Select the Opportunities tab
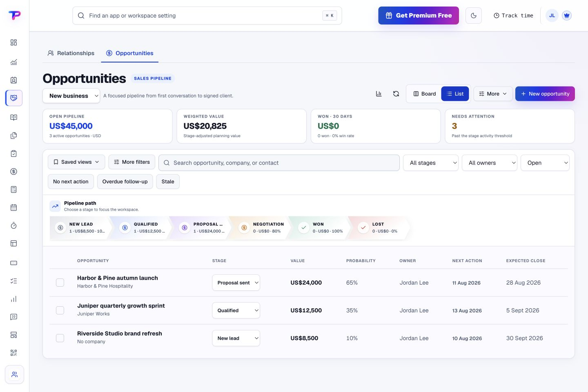Viewport: 588px width, 392px height. (130, 53)
